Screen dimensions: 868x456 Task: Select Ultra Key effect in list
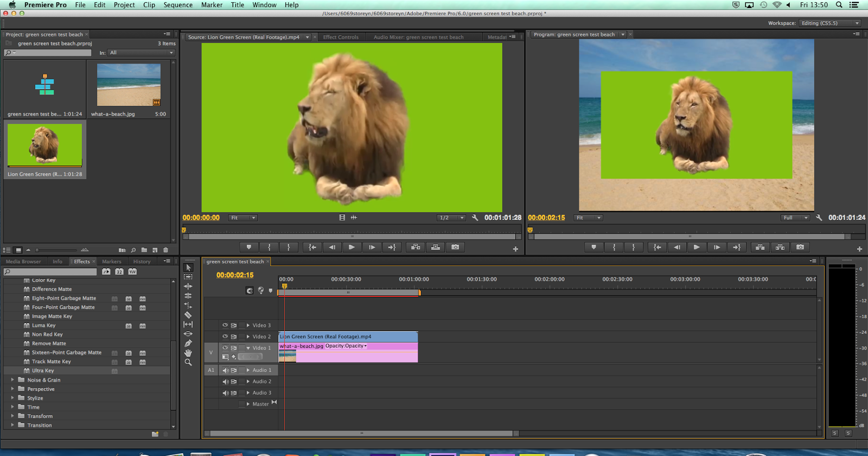(43, 371)
